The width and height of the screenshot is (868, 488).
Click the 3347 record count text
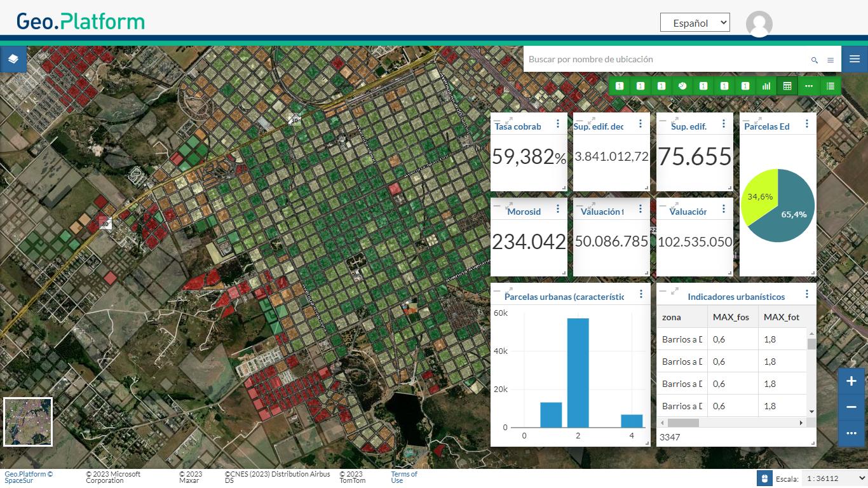coord(670,437)
